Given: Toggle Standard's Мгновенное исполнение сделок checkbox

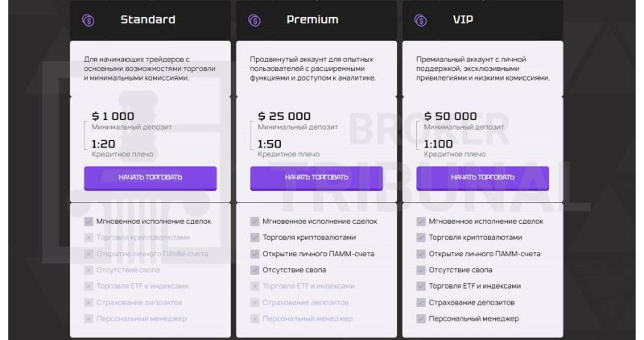Looking at the screenshot, I should (89, 222).
